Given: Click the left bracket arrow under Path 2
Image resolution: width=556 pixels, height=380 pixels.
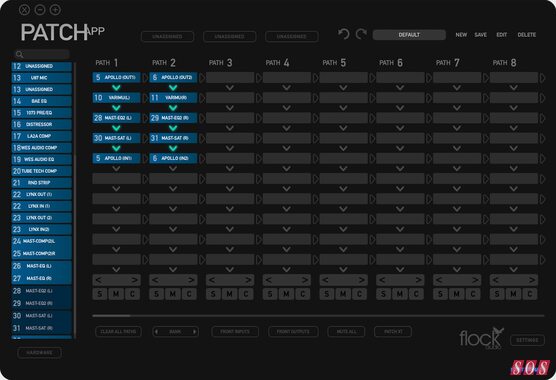Looking at the screenshot, I should (x=155, y=280).
